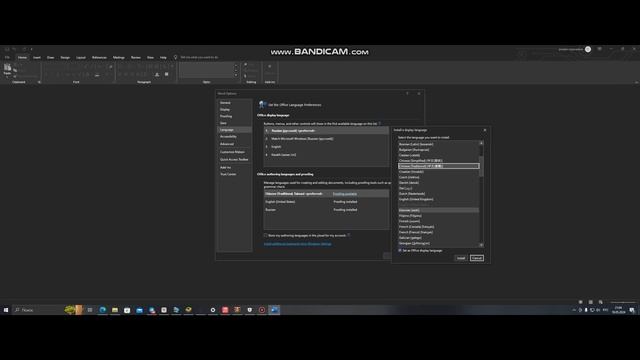The image size is (640, 360).
Task: Open Microsoft Edge from the taskbar
Action: 102,310
